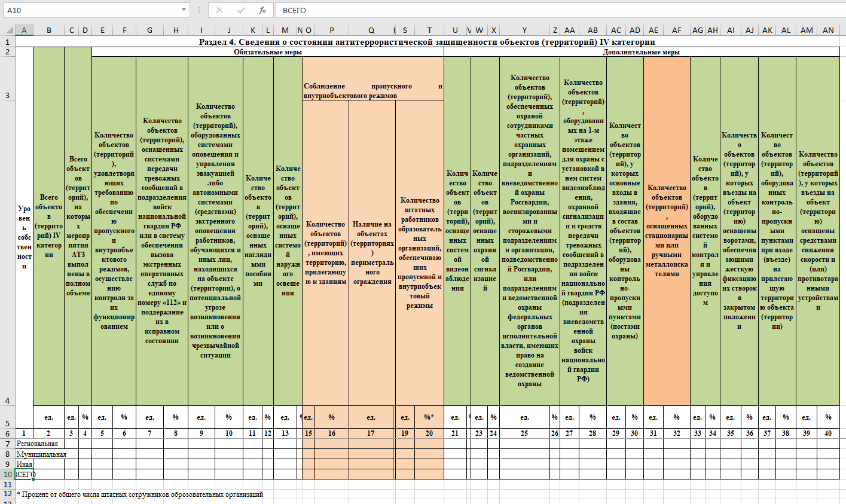
Task: Click the Обязательные меры header cell
Action: (x=267, y=52)
